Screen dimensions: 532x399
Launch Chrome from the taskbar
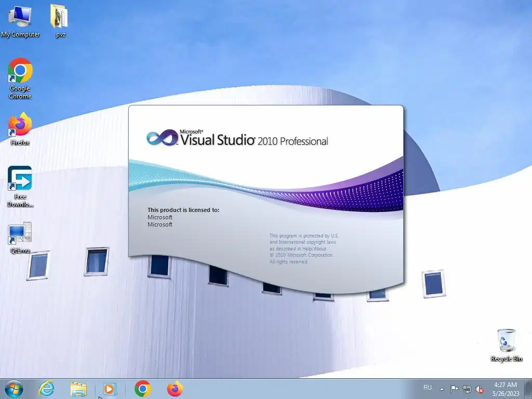[x=142, y=389]
